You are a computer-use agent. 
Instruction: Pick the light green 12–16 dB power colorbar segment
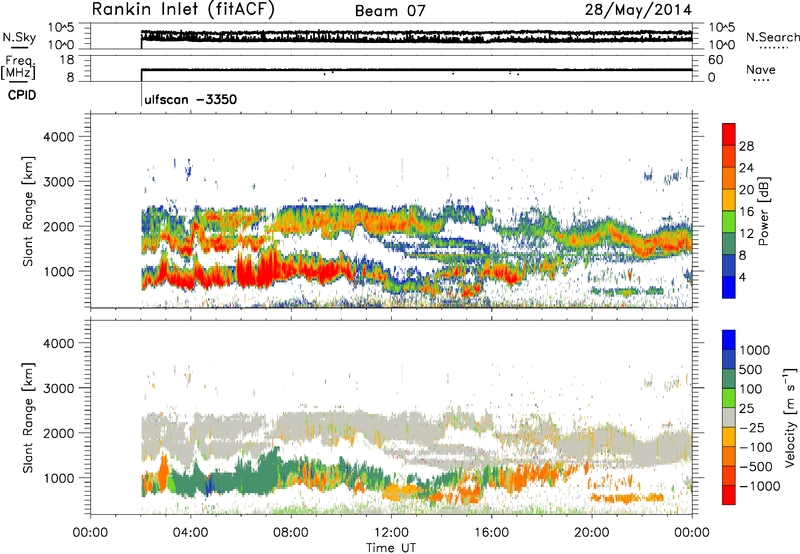[729, 222]
